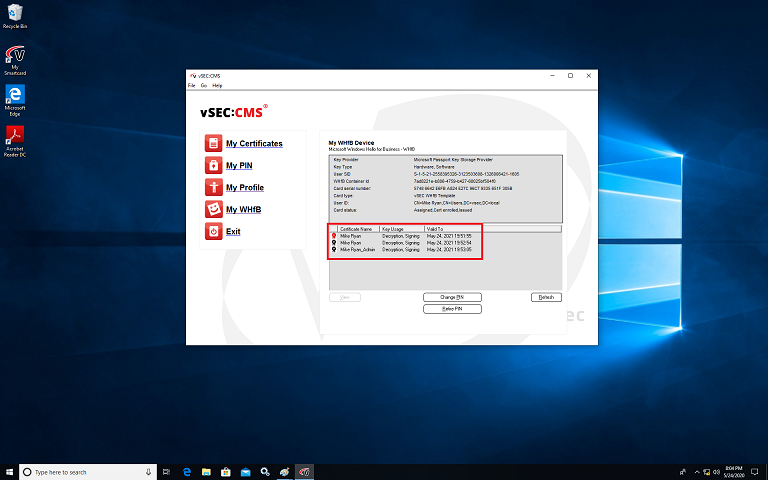Open Microsoft Edge desktop shortcut
The image size is (768, 480).
(15, 97)
